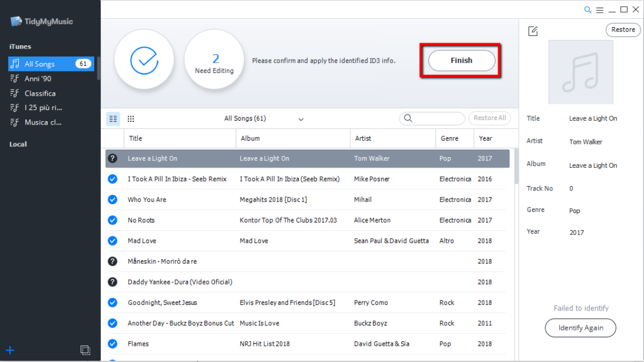Click question mark status for Leave a Light On
This screenshot has width=644, height=362.
click(x=113, y=158)
